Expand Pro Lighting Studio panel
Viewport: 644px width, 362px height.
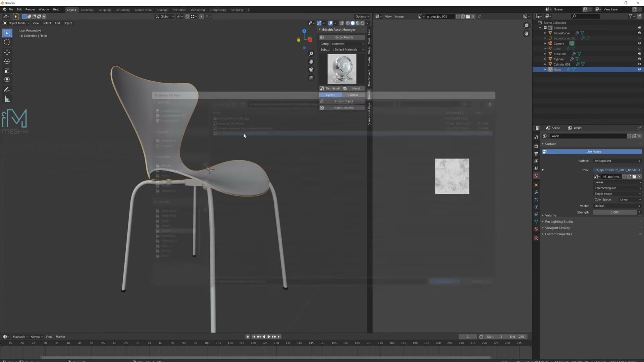[559, 222]
